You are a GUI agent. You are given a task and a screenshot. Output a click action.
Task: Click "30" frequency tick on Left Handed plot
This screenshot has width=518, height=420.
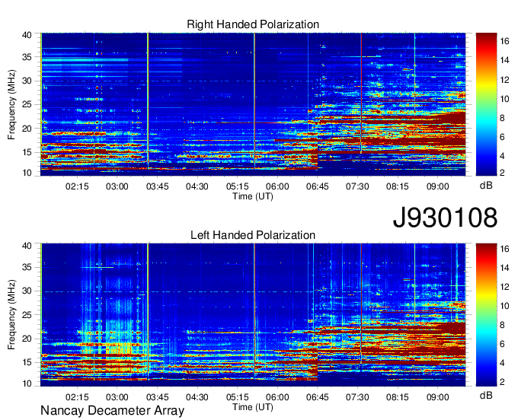[x=27, y=291]
